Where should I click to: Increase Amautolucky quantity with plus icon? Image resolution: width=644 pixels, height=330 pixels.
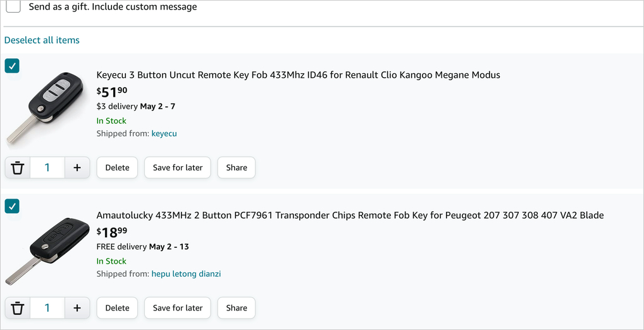click(77, 308)
